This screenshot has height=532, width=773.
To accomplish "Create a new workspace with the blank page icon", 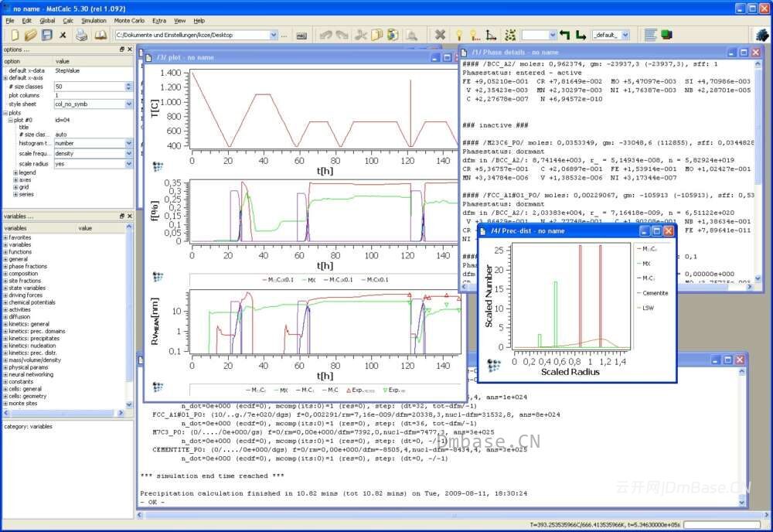I will coord(15,35).
